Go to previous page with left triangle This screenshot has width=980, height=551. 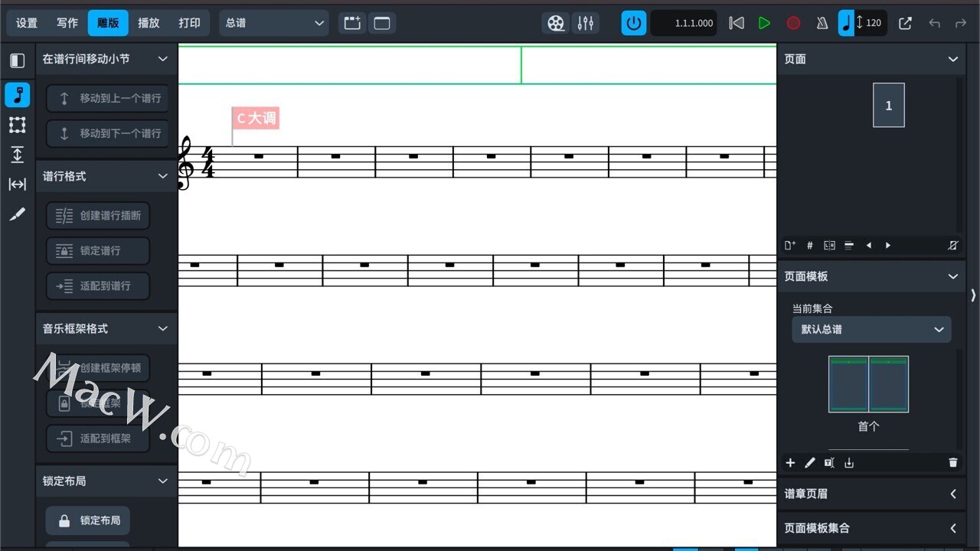point(869,246)
